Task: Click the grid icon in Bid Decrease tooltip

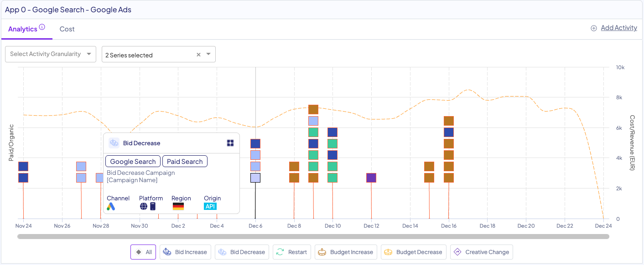Action: pyautogui.click(x=230, y=143)
